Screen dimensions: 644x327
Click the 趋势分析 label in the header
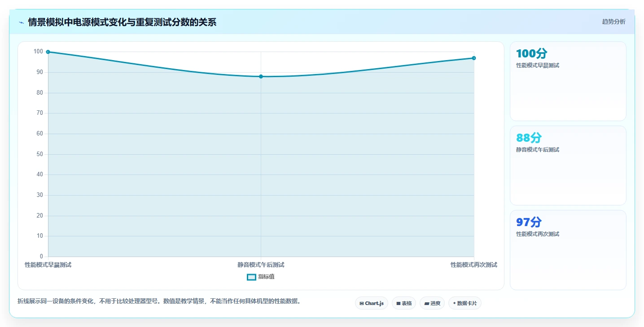tap(613, 22)
